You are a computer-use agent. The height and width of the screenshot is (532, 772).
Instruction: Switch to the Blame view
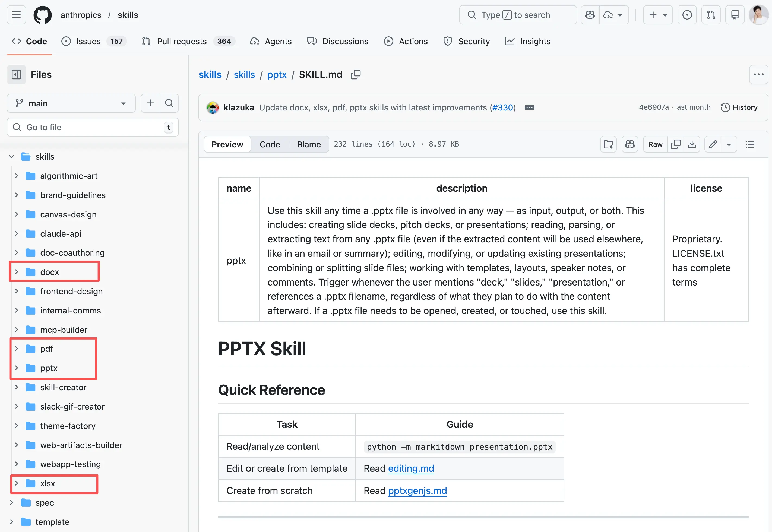[x=309, y=144]
